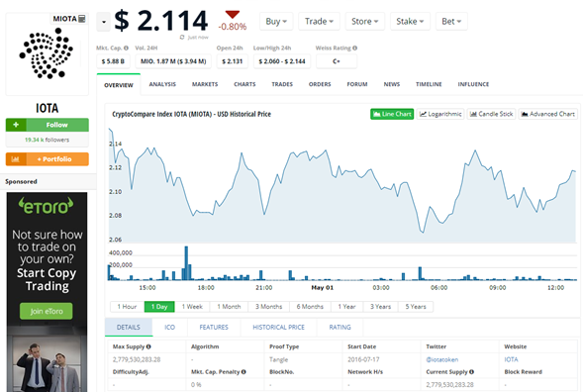The width and height of the screenshot is (583, 392).
Task: Go to the Markets tab
Action: (x=205, y=84)
